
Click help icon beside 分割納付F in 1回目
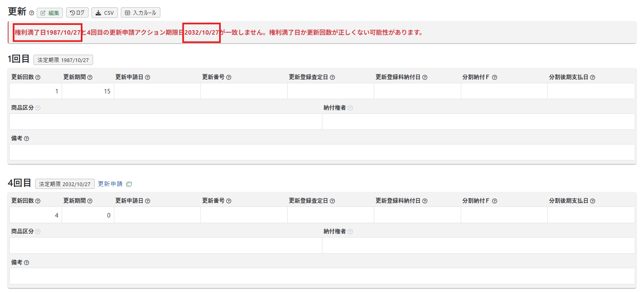[x=495, y=78]
